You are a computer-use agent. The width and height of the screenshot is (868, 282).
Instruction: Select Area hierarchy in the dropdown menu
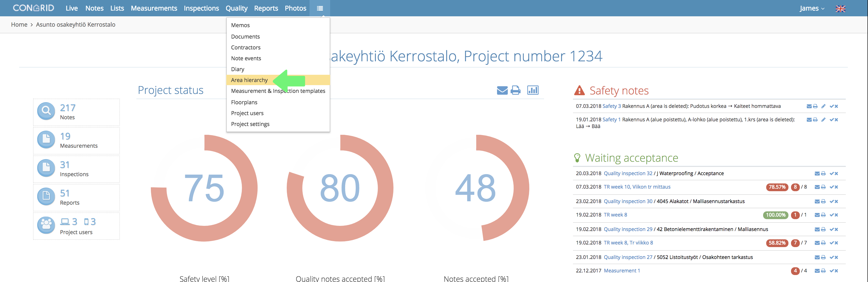tap(278, 80)
